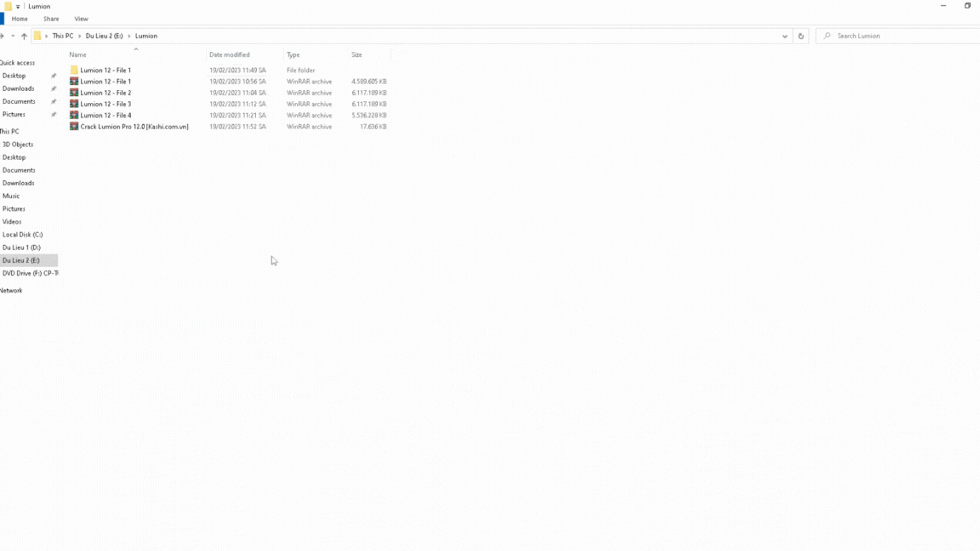980x551 pixels.
Task: Open Pictures under Quick access
Action: click(x=14, y=114)
